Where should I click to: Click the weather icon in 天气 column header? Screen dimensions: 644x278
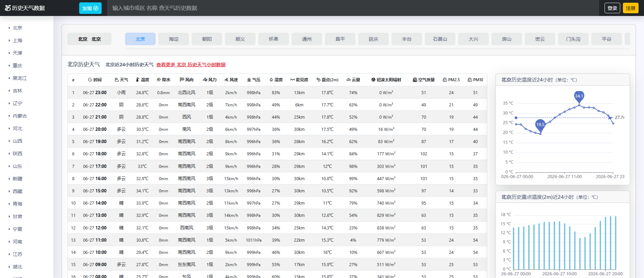click(x=117, y=80)
